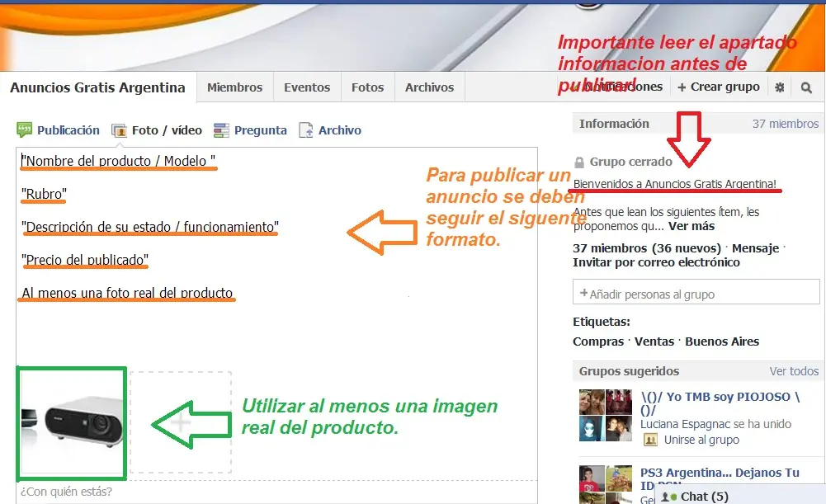This screenshot has width=826, height=504.
Task: Click the Foto / vídeo picture icon
Action: pos(120,130)
